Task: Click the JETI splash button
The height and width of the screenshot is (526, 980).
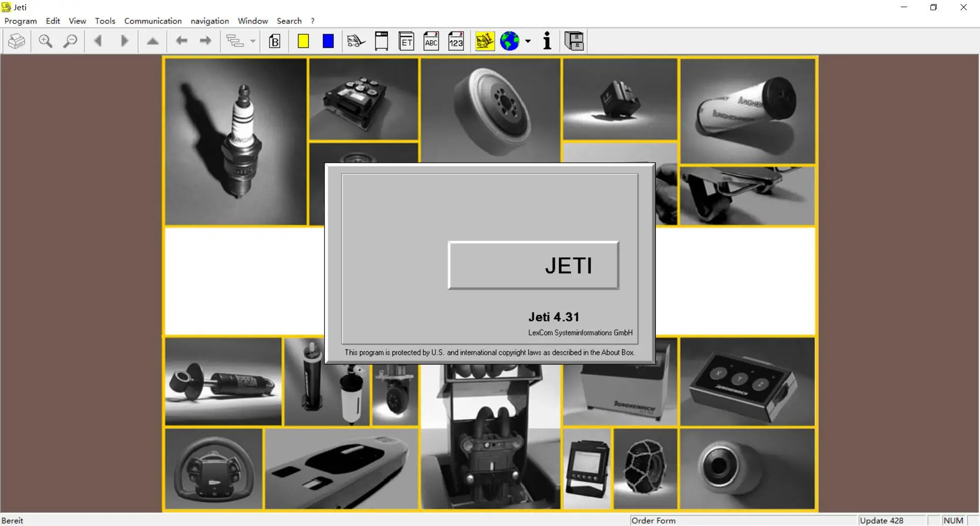Action: tap(533, 266)
